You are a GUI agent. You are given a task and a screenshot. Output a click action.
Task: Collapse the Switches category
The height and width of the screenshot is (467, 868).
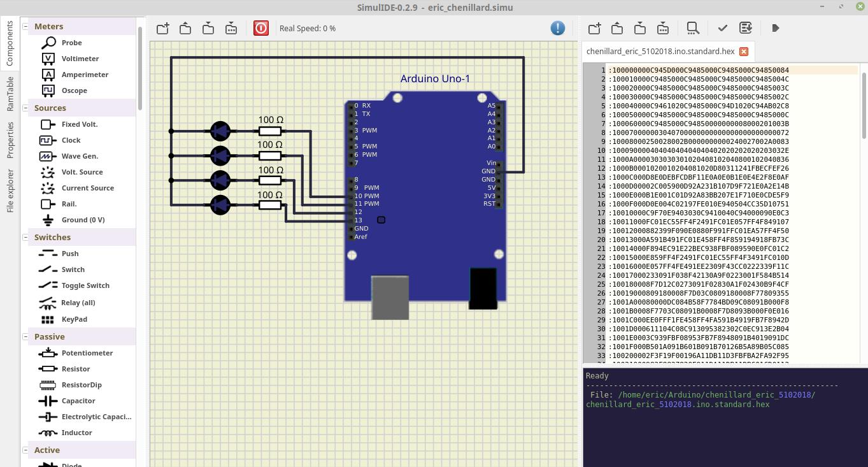[x=25, y=237]
